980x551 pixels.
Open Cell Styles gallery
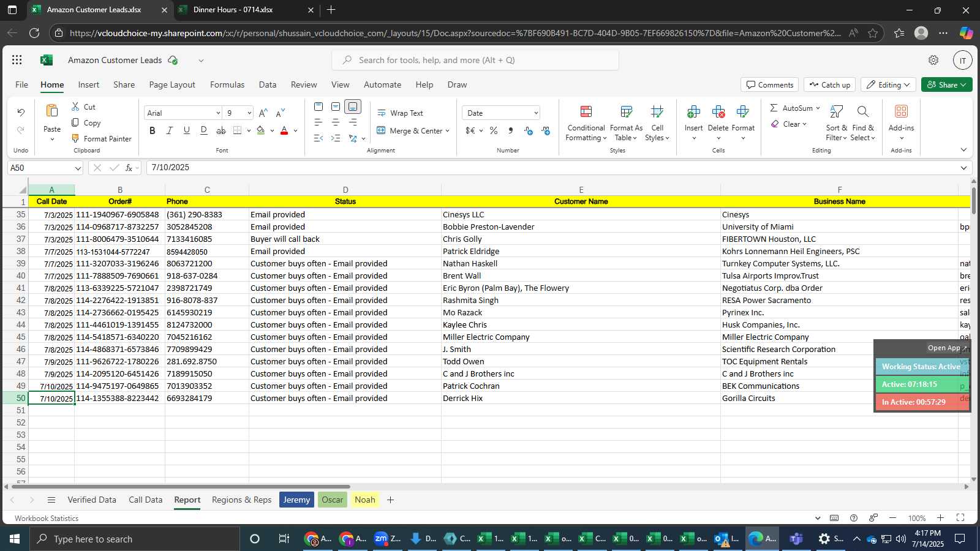657,122
